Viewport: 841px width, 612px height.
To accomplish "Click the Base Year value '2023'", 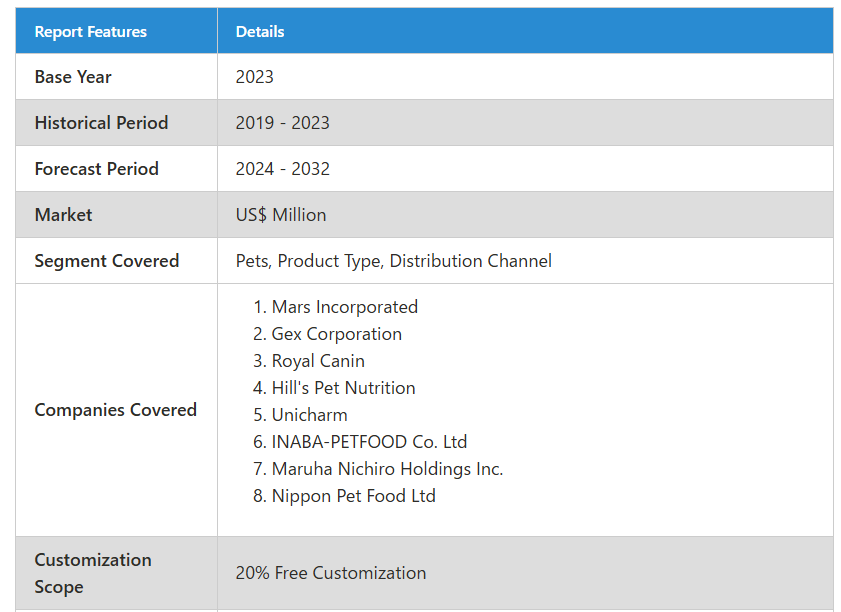I will (x=255, y=77).
